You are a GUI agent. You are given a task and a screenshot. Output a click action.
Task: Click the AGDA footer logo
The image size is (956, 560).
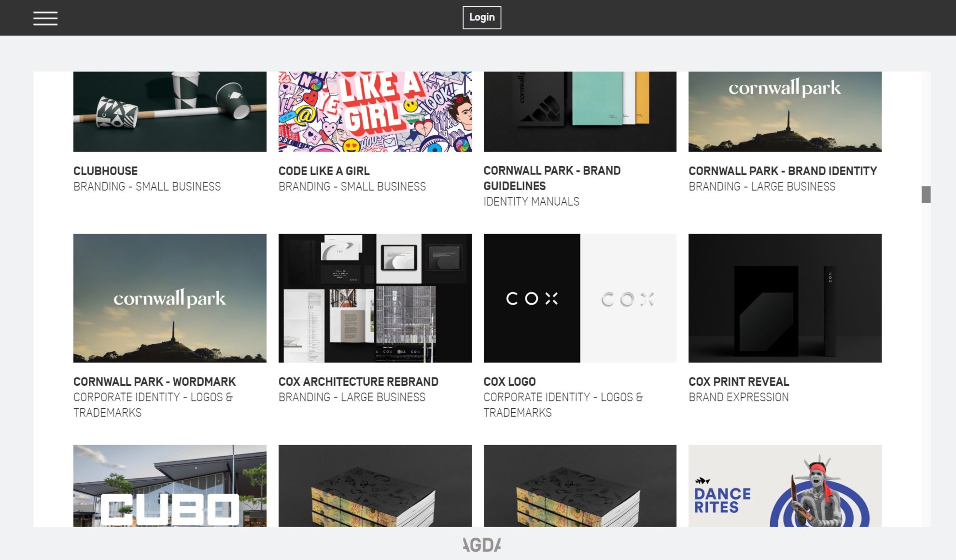click(x=481, y=545)
